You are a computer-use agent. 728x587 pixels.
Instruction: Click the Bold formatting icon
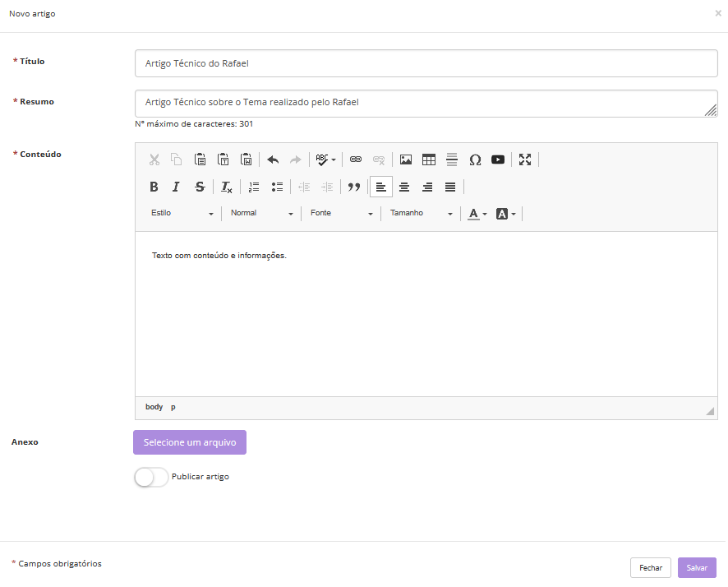(154, 187)
